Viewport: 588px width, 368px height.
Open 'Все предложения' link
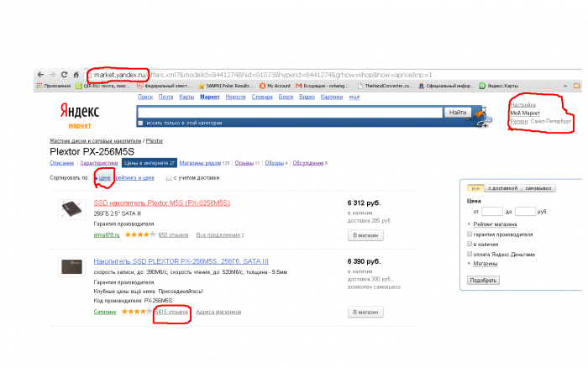point(218,234)
